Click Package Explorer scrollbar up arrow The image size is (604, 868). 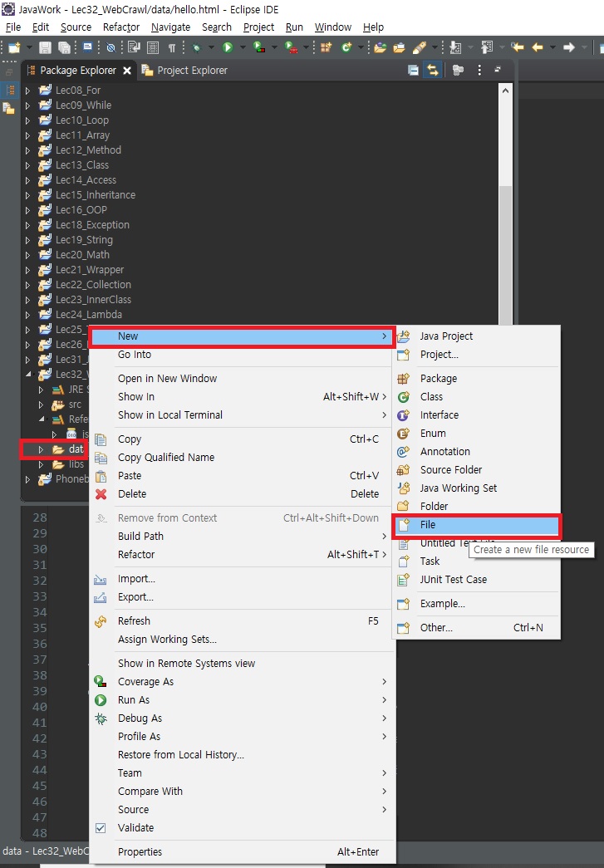[x=505, y=91]
